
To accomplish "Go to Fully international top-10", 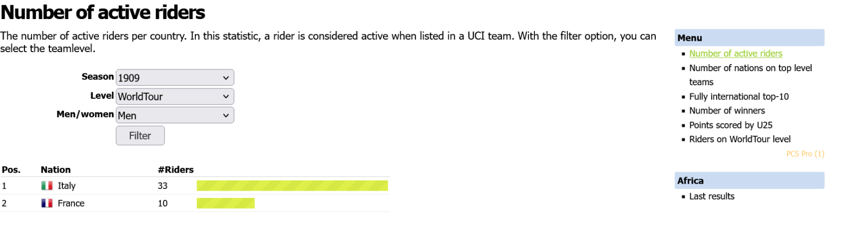I will click(739, 97).
